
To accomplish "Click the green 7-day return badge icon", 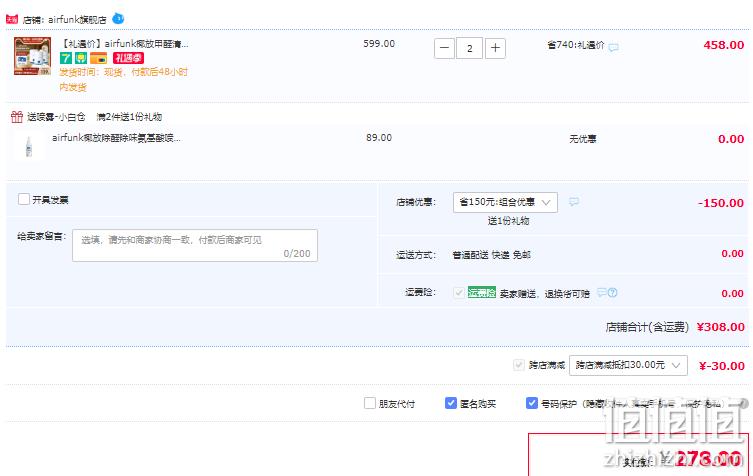I will pyautogui.click(x=66, y=58).
